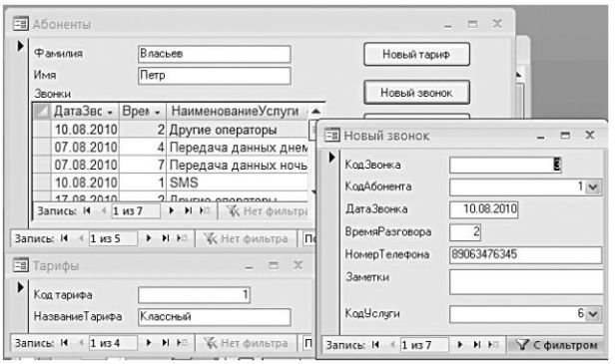Go to next record in Абоненты navigator

(149, 238)
